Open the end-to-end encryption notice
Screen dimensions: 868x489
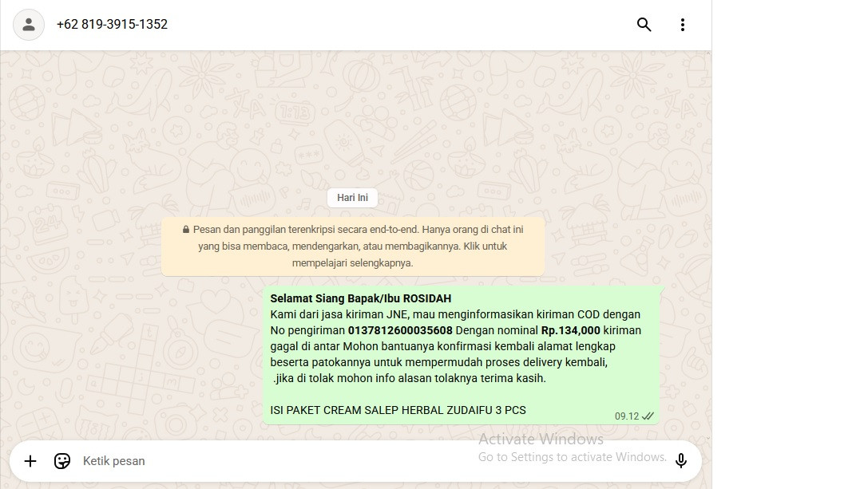click(353, 246)
